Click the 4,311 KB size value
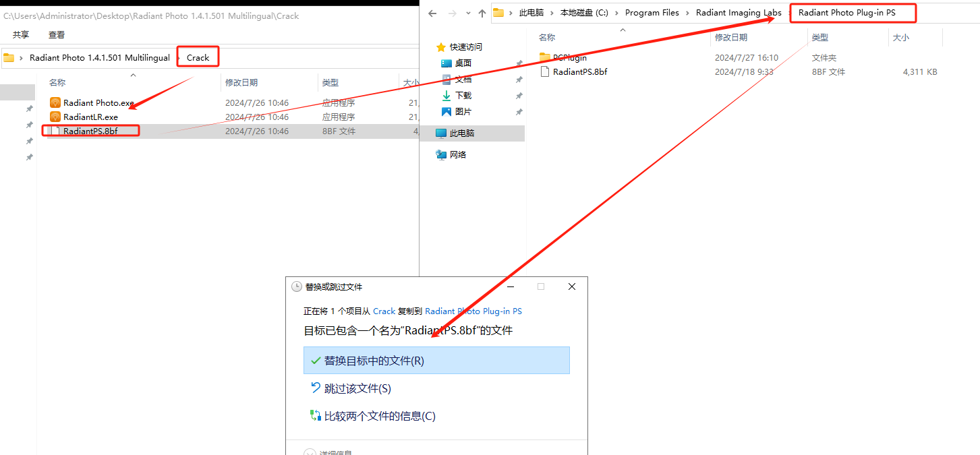This screenshot has height=455, width=980. click(x=920, y=72)
